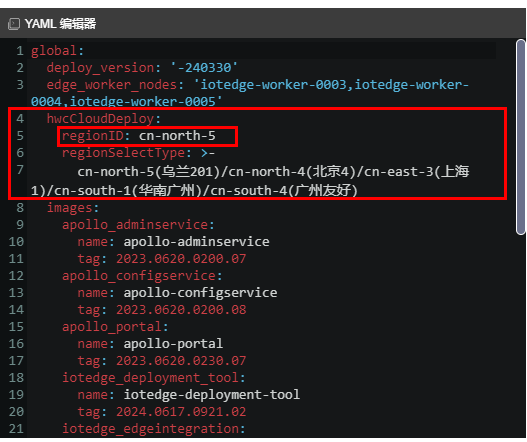The image size is (527, 442).
Task: Click the name value apollo-configservice
Action: 200,293
